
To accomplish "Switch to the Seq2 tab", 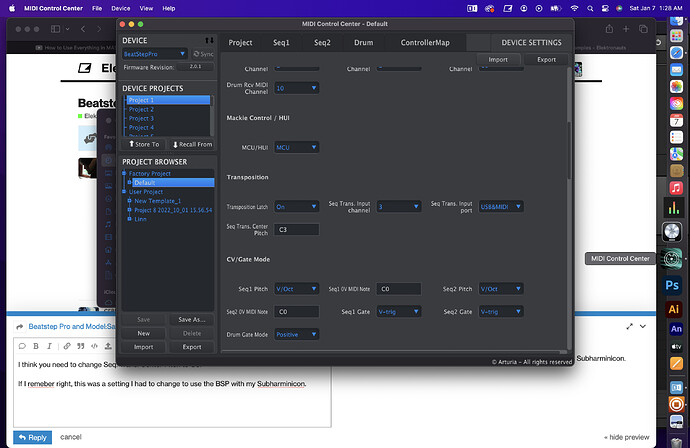I will pyautogui.click(x=322, y=43).
